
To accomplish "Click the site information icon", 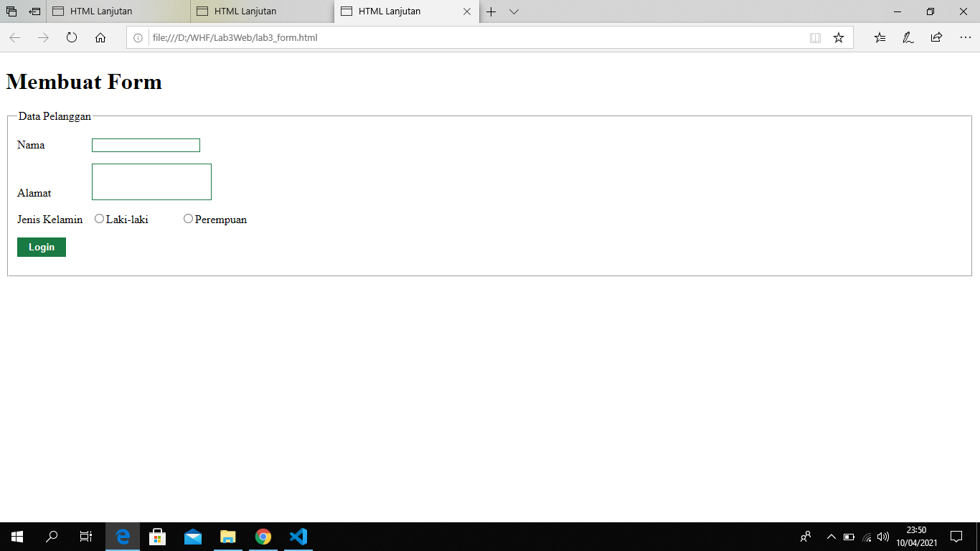I will pos(138,38).
